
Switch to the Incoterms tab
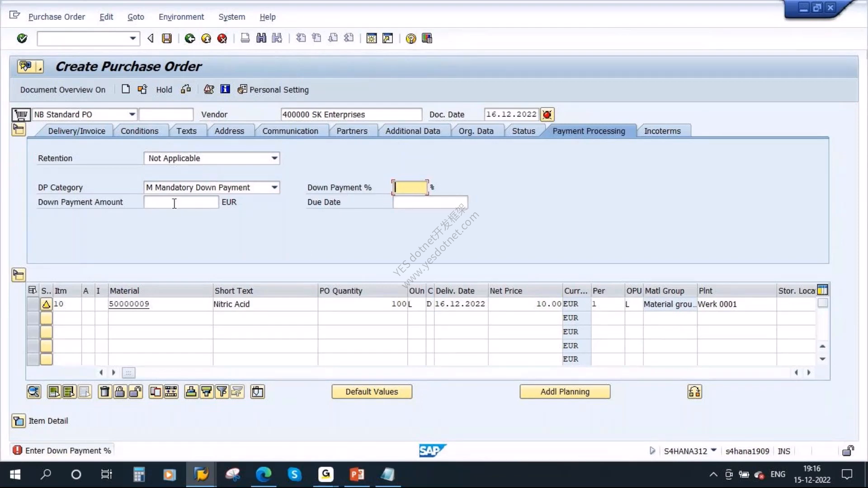662,131
